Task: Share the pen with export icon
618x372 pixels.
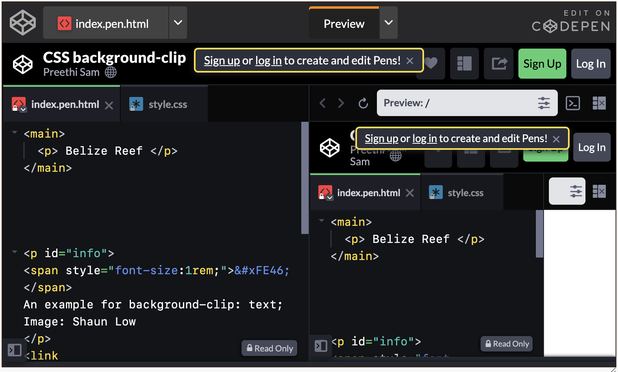Action: [x=499, y=63]
